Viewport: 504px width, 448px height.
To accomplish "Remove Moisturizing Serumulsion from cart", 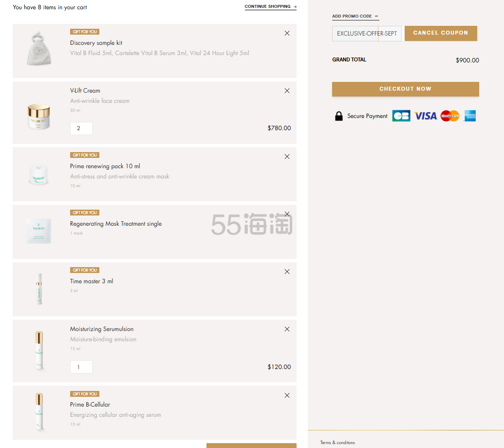I will pyautogui.click(x=287, y=329).
